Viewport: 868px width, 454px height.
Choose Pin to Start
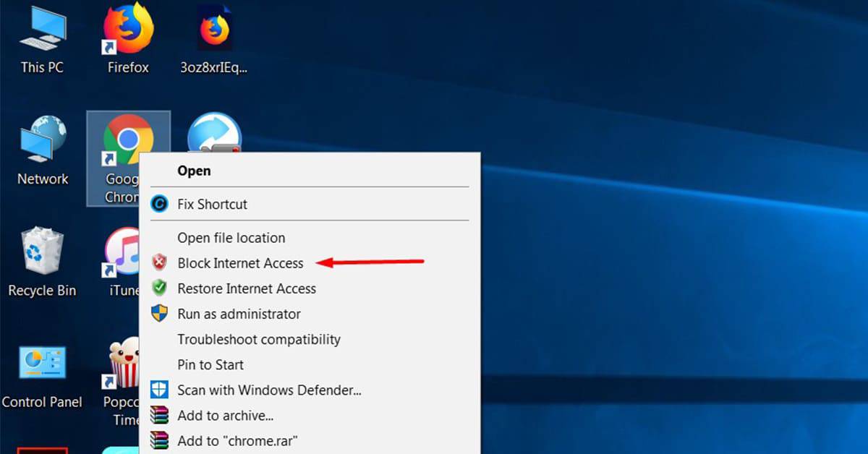309,364
